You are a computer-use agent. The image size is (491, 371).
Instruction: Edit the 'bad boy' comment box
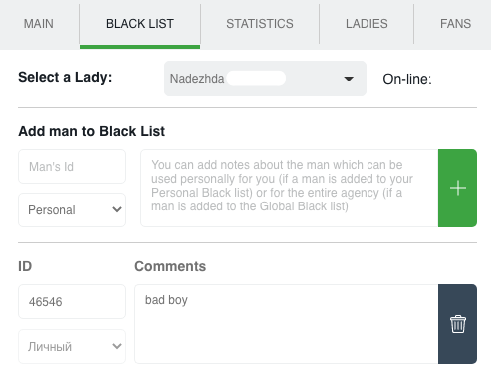tap(286, 324)
